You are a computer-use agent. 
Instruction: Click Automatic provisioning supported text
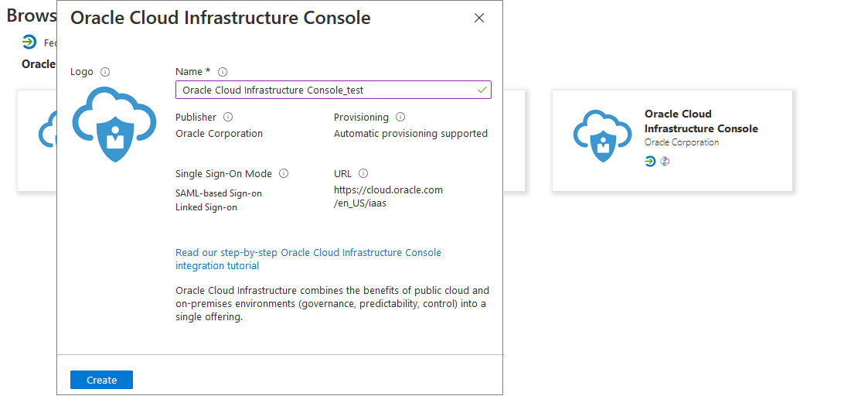coord(410,134)
